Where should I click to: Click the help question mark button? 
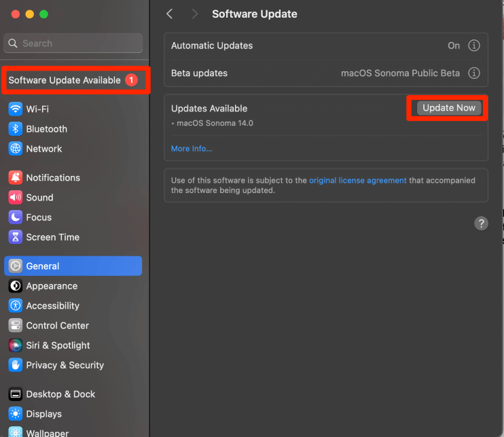[481, 224]
